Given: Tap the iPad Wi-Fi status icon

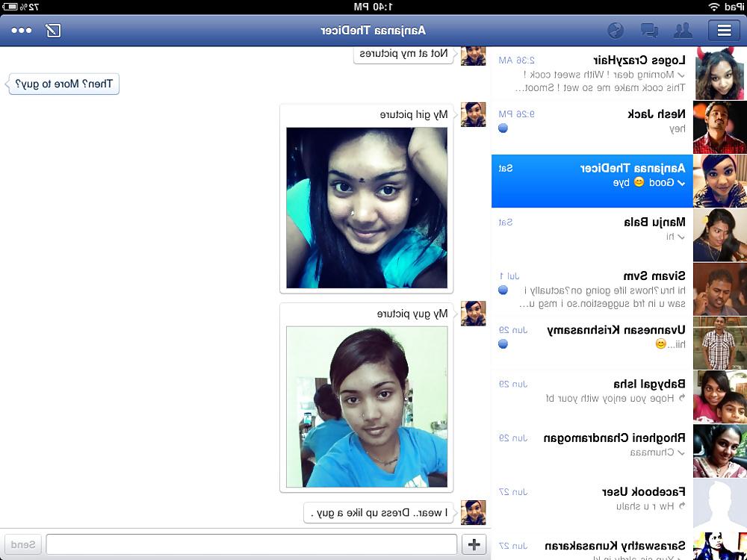Looking at the screenshot, I should tap(713, 7).
